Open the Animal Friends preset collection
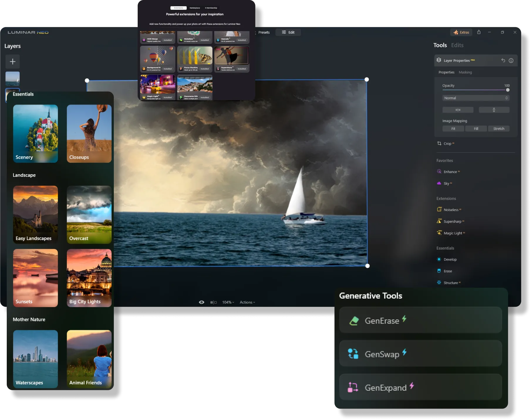This screenshot has height=420, width=531. point(89,359)
